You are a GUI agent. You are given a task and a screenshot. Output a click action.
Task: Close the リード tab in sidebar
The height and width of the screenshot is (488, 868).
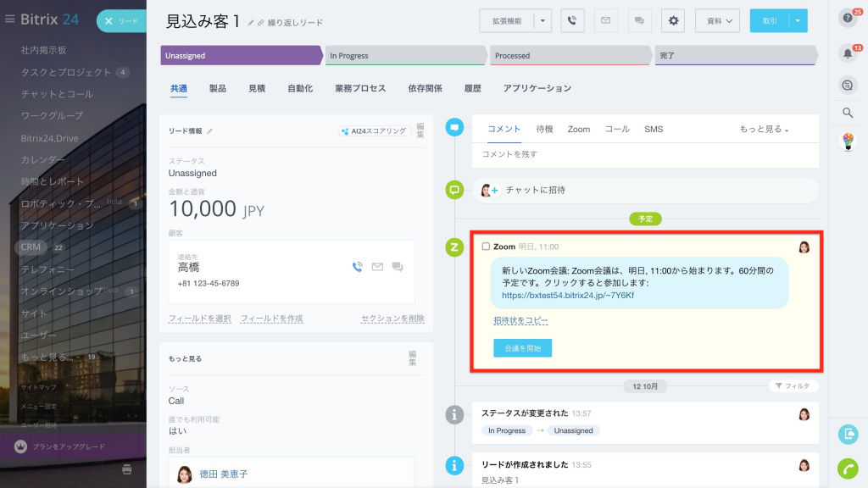(x=108, y=21)
